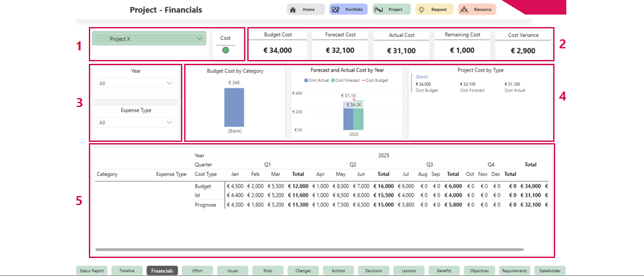Open the Home navigation button
The height and width of the screenshot is (276, 644).
(305, 10)
